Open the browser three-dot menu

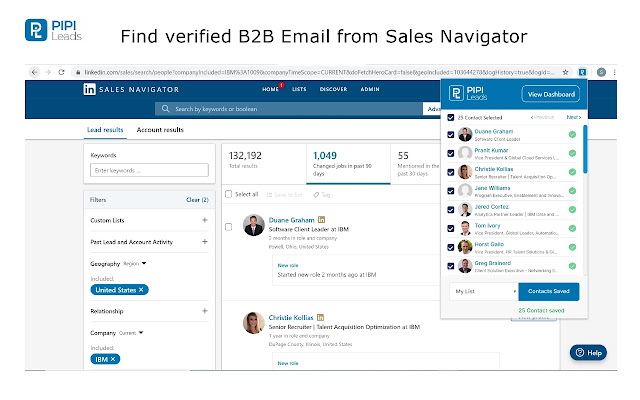(614, 72)
